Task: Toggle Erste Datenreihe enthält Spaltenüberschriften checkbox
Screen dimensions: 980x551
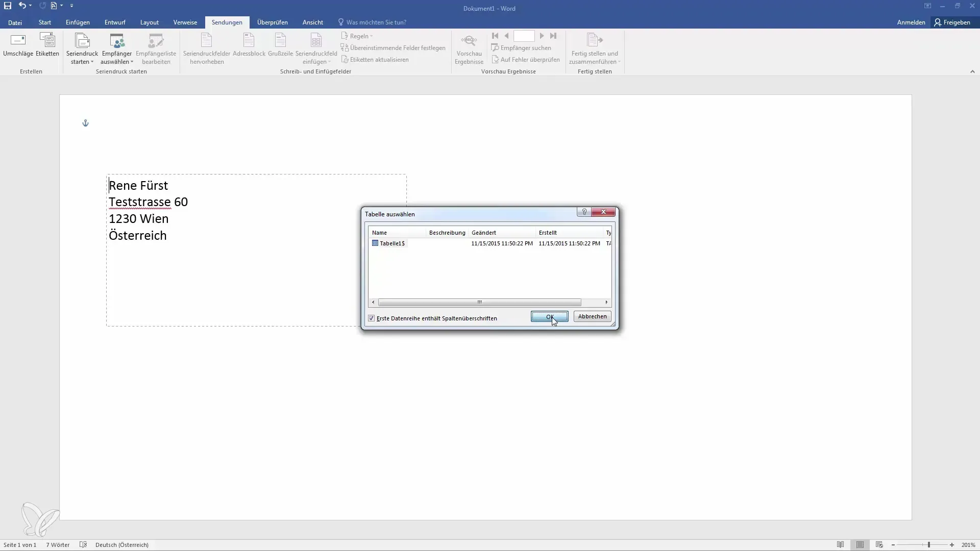Action: point(372,318)
